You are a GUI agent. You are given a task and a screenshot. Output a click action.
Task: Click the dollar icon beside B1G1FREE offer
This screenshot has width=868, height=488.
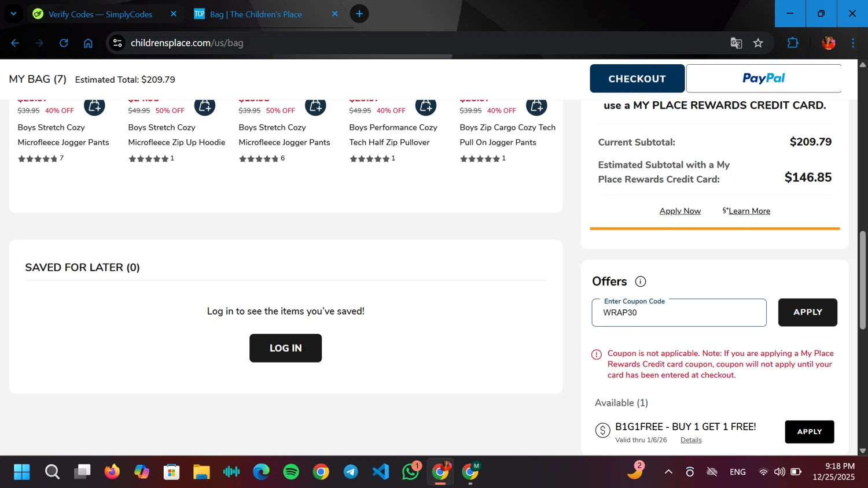[603, 430]
